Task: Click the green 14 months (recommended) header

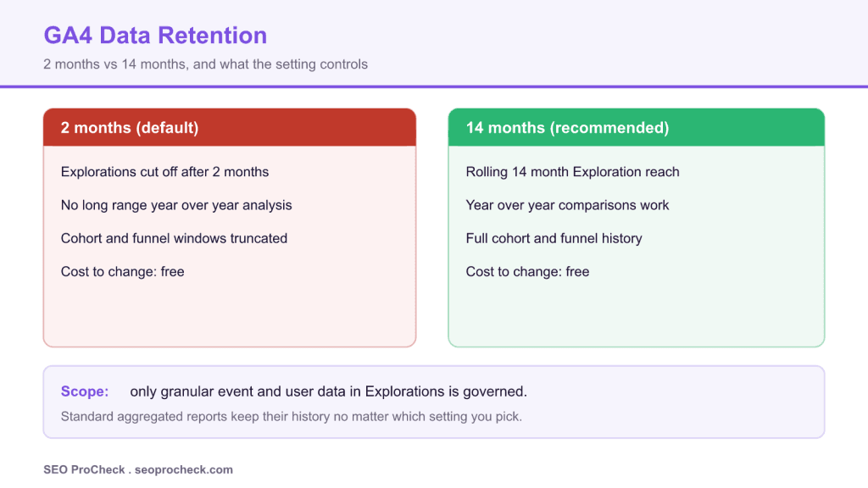Action: tap(636, 128)
